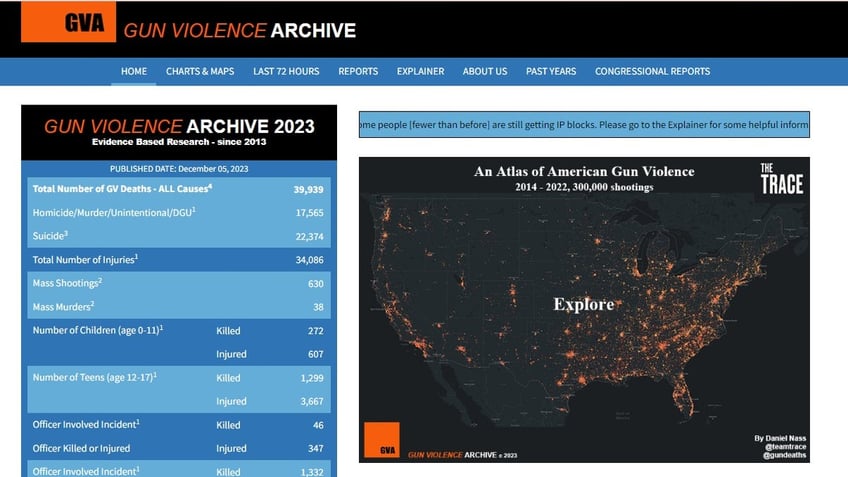
Task: Click the small GVA logo on map corner
Action: [382, 440]
